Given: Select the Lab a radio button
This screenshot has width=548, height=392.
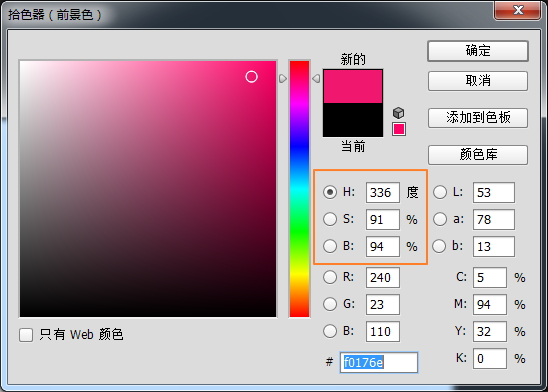Looking at the screenshot, I should coord(440,219).
